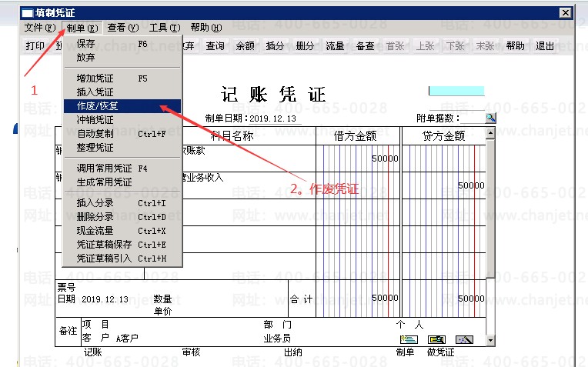Click the 打印 toolbar button
The height and width of the screenshot is (367, 588).
(x=35, y=46)
